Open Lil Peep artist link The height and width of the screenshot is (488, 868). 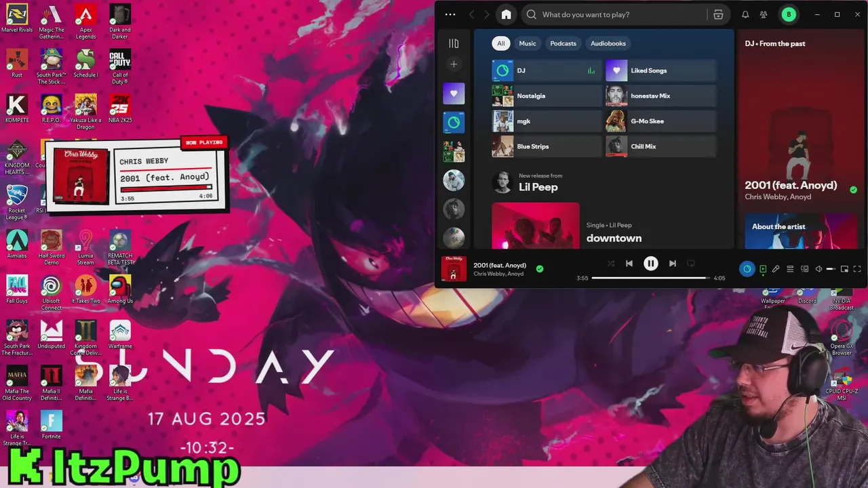(538, 187)
